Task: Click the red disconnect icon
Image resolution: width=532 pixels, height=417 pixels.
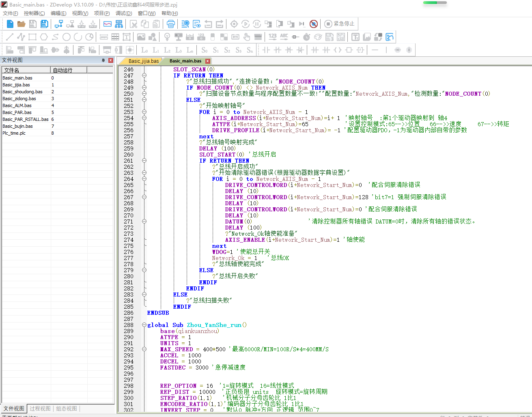Action: (x=314, y=24)
